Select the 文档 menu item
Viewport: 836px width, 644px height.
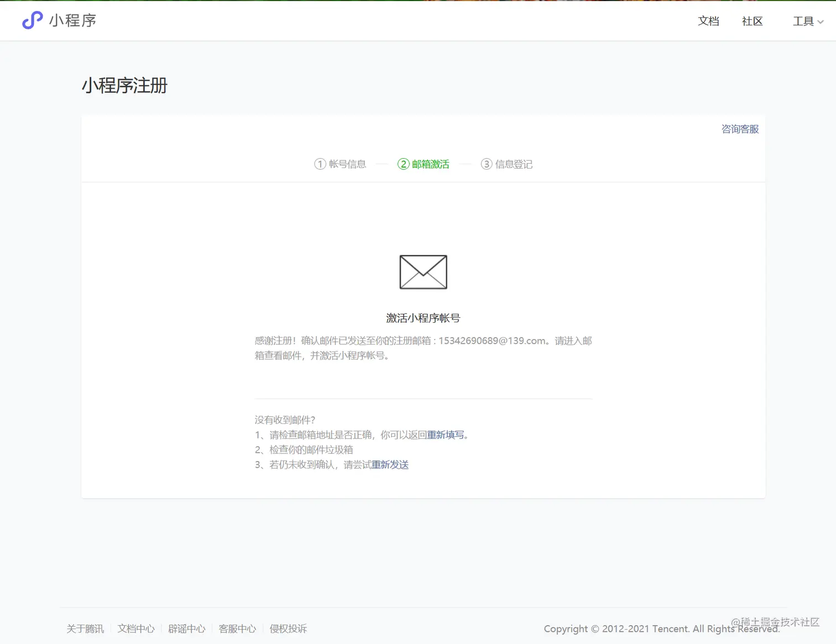708,21
